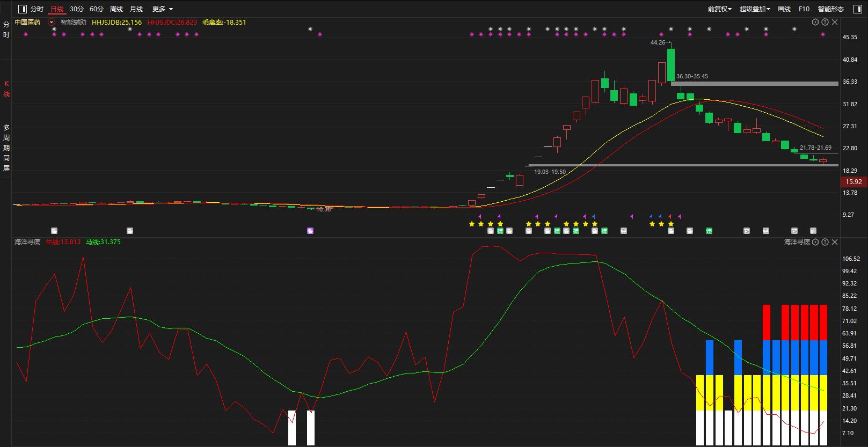This screenshot has width=868, height=447.
Task: Close the main chart indicator overlay
Action: coord(835,22)
